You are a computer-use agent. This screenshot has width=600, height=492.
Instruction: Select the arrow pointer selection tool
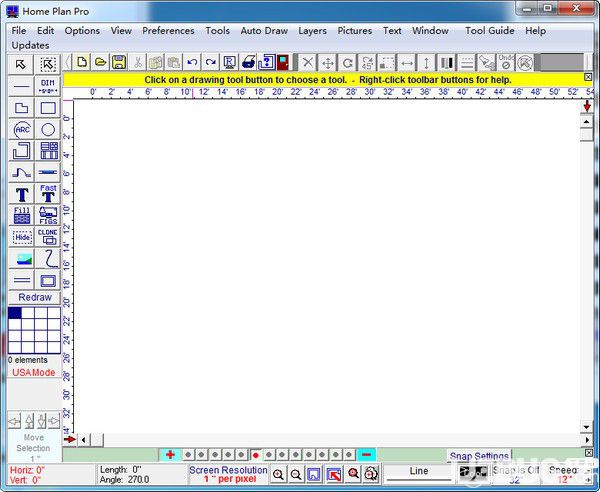pyautogui.click(x=21, y=64)
